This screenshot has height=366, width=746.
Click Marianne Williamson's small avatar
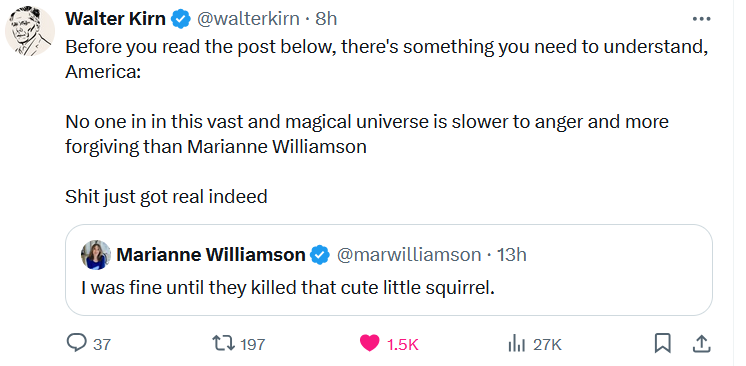click(96, 255)
